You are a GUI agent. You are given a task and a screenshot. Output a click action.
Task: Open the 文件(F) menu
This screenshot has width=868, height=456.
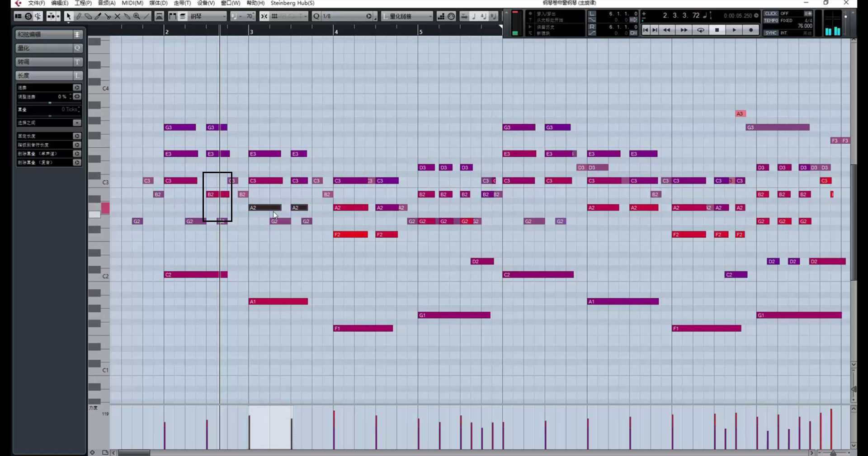pos(36,3)
